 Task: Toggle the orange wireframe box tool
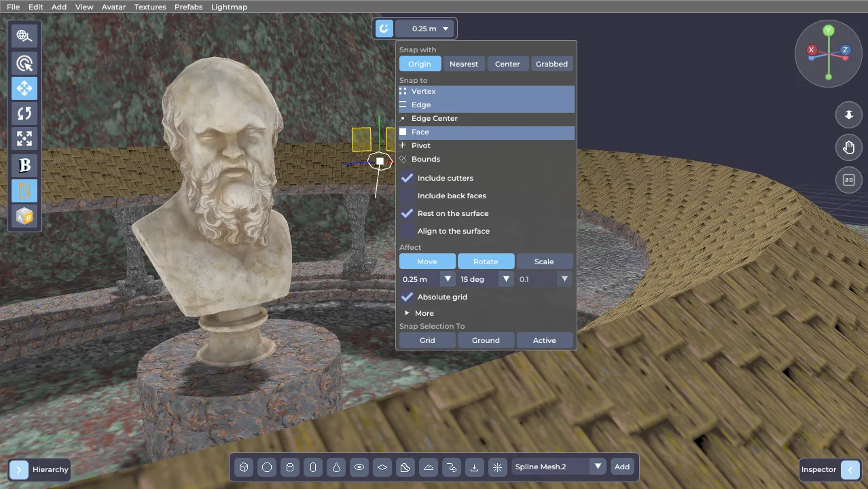(x=24, y=190)
